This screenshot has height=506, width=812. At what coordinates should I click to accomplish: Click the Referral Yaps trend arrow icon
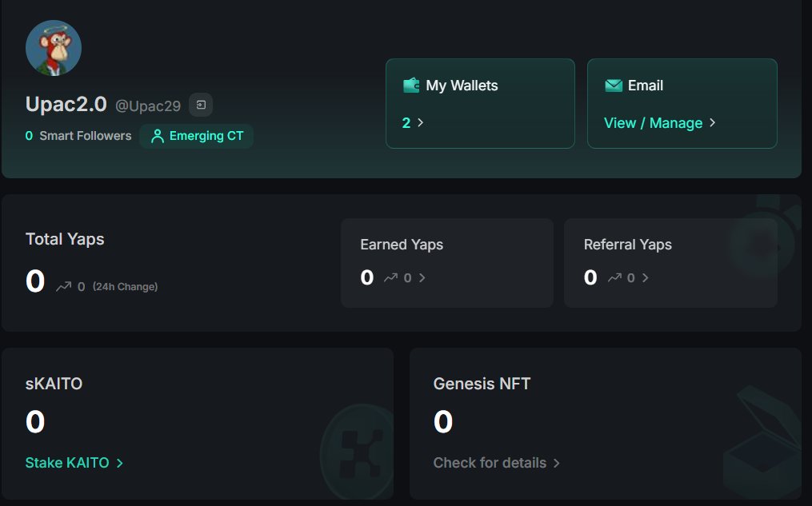[x=614, y=278]
